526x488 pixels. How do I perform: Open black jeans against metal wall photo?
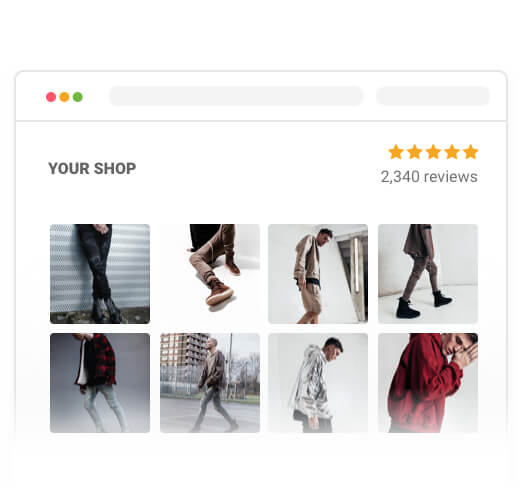coord(100,274)
